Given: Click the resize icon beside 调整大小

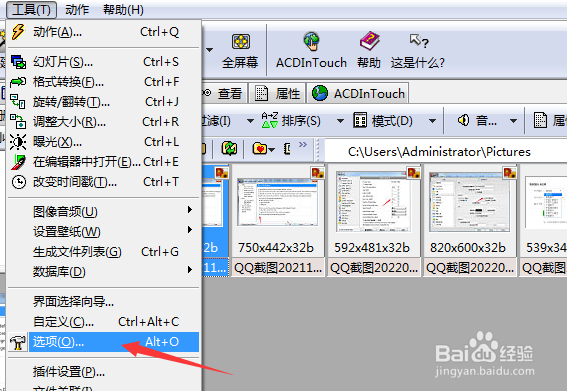Looking at the screenshot, I should pos(18,122).
